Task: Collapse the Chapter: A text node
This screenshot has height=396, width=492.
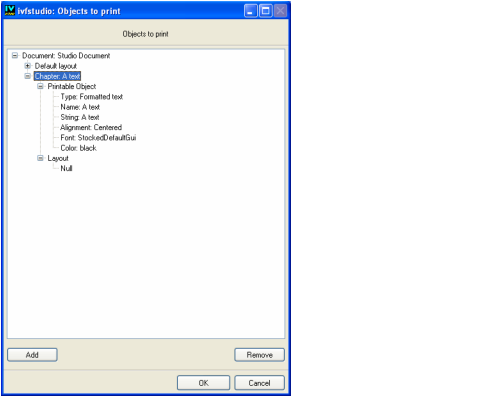Action: [28, 76]
